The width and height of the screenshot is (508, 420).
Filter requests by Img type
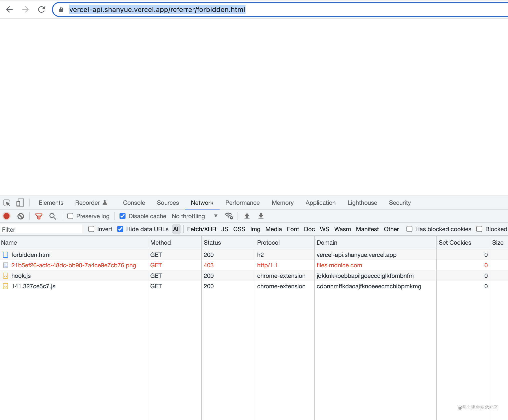tap(255, 229)
